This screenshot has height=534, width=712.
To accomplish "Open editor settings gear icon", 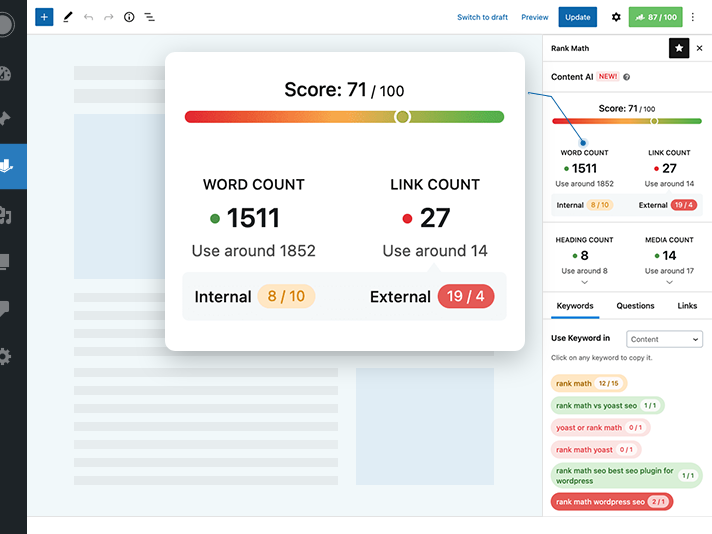I will (x=616, y=17).
